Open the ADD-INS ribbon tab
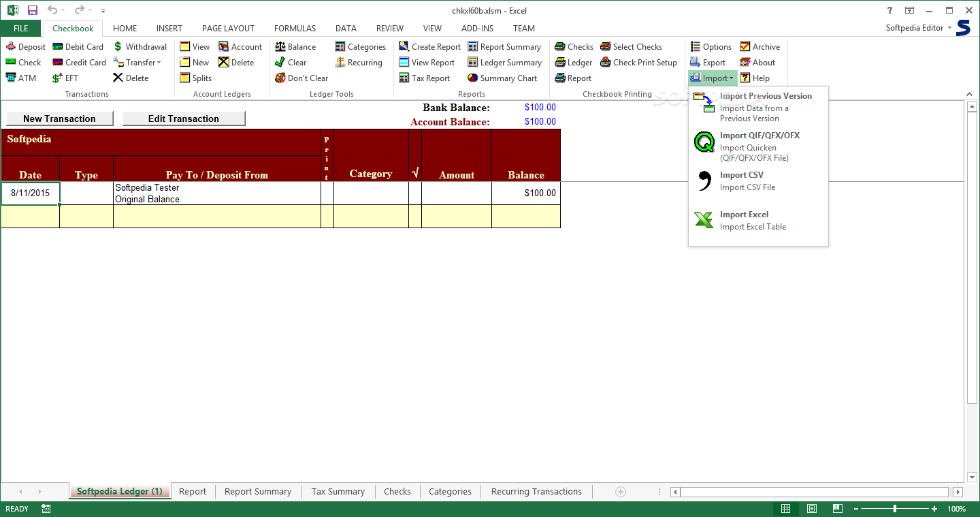 point(478,29)
